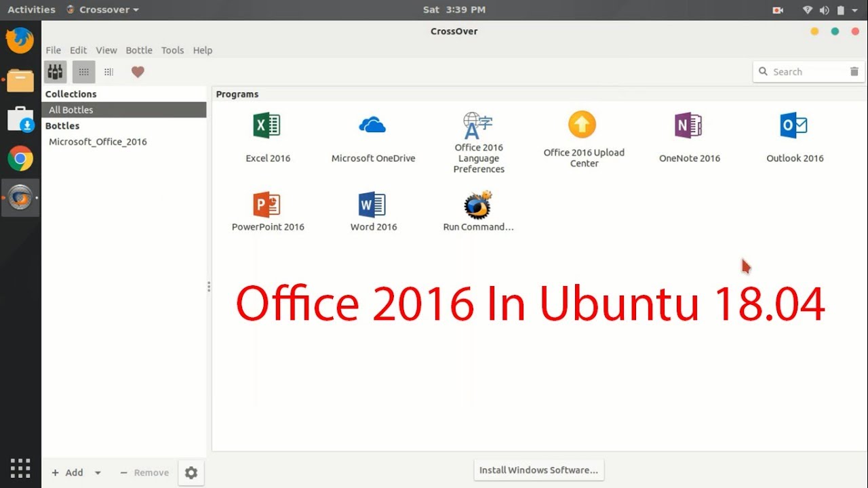The width and height of the screenshot is (868, 488).
Task: Show favorites with the heart icon
Action: (138, 72)
